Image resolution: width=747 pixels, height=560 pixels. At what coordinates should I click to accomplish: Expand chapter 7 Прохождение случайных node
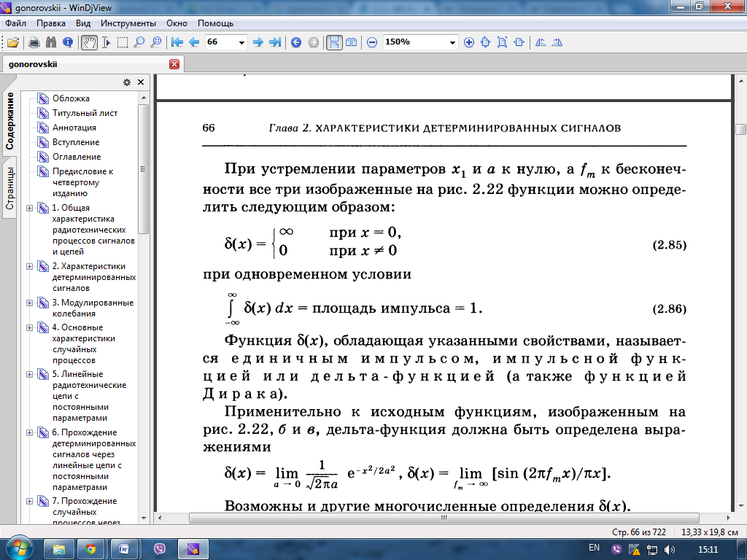(x=29, y=502)
